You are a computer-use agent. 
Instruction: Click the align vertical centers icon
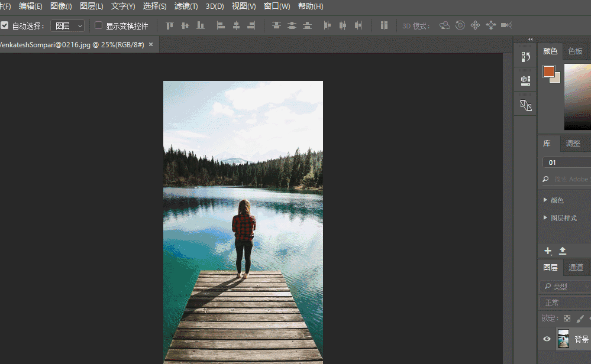pyautogui.click(x=185, y=25)
